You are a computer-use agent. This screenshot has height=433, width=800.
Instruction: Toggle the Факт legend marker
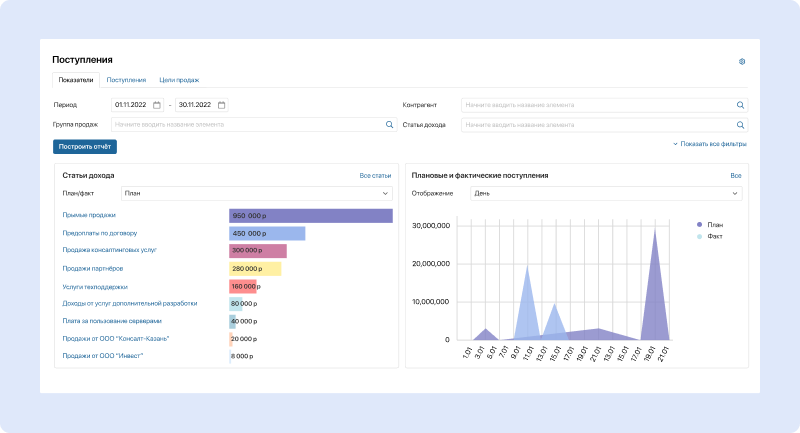pos(699,236)
